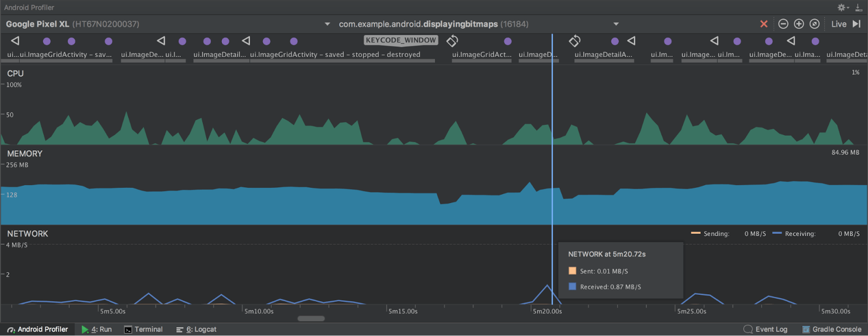Screen dimensions: 868x336
Task: Open the MEMORY timeline section
Action: 434,185
